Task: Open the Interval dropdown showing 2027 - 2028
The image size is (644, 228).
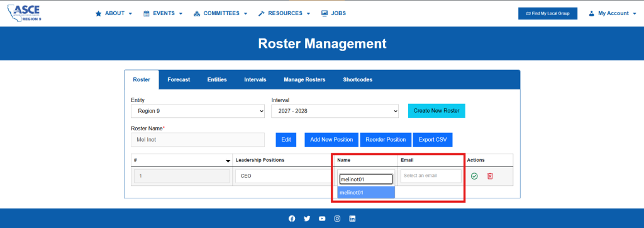Action: coord(335,111)
